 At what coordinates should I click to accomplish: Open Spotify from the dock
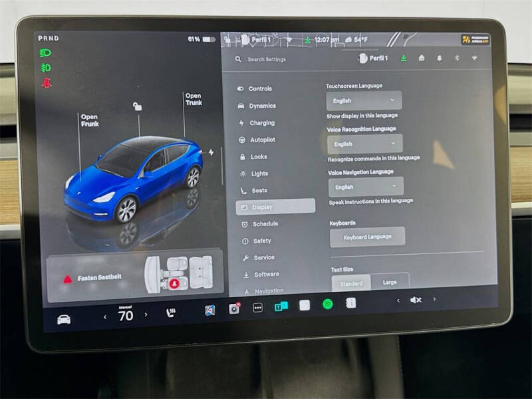329,307
